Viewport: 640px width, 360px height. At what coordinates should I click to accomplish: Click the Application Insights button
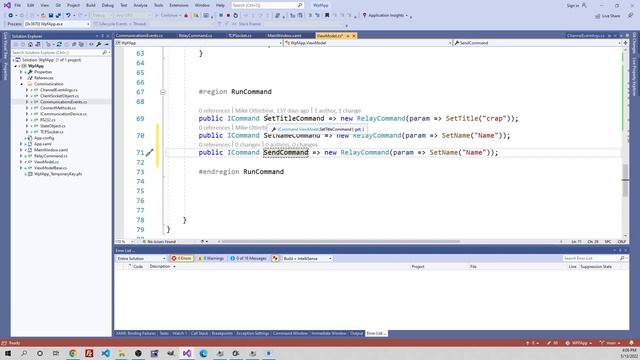coord(386,16)
